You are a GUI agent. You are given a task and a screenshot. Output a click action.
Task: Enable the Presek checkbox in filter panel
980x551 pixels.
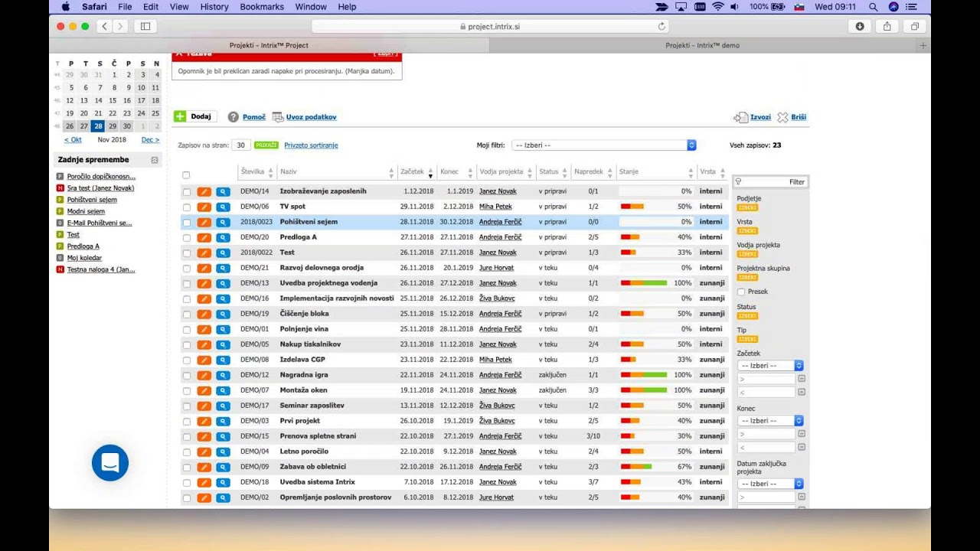tap(741, 292)
